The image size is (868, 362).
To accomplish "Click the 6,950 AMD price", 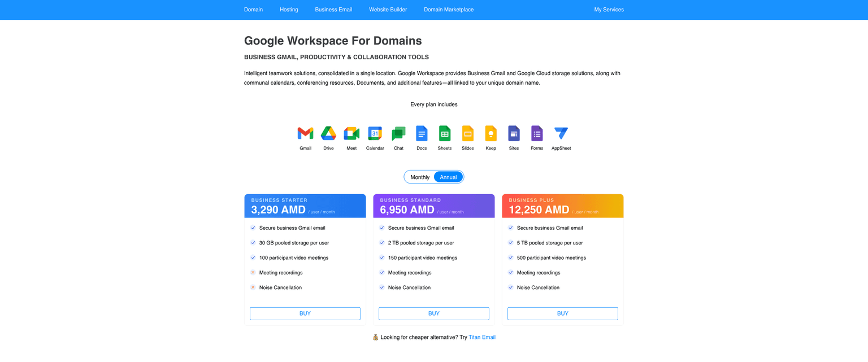I will coord(407,210).
